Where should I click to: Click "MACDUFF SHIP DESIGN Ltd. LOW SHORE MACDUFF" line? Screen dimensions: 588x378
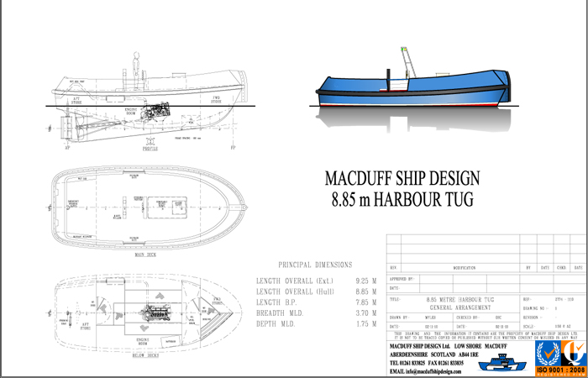click(x=448, y=346)
